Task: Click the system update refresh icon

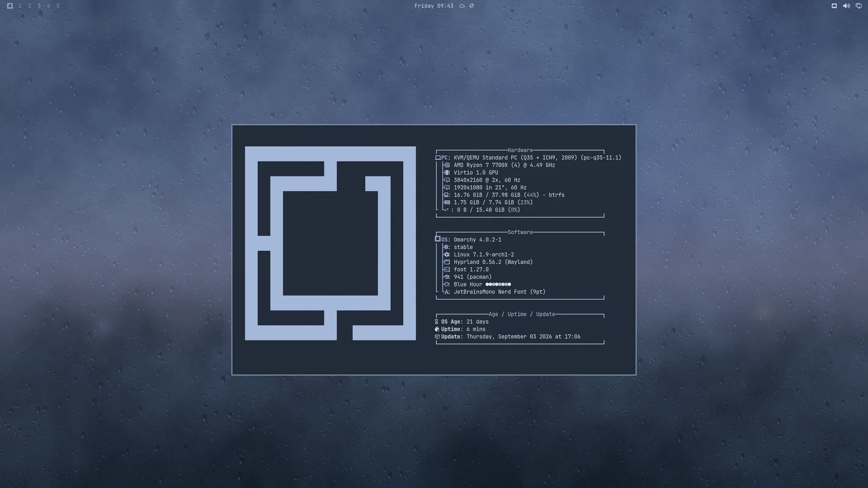Action: (472, 6)
